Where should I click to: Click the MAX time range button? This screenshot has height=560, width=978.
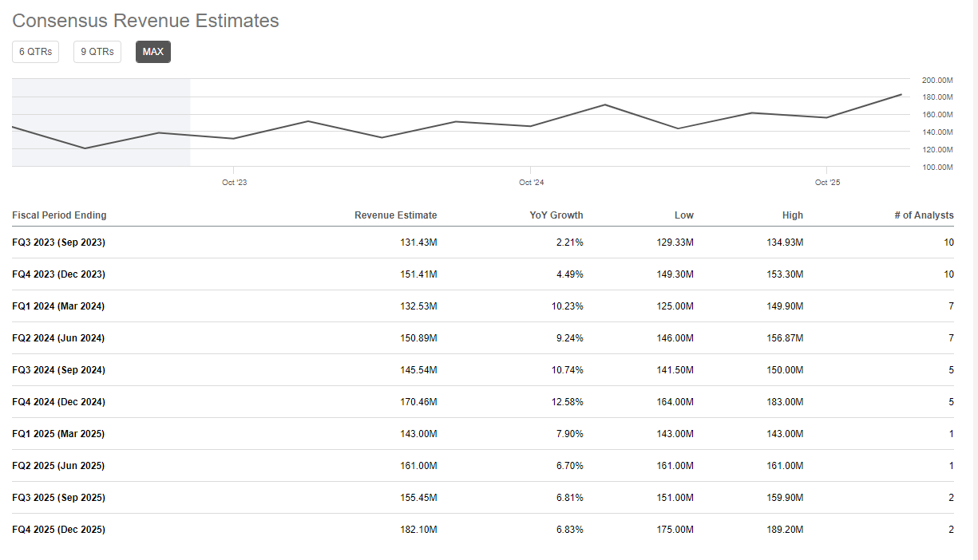click(152, 51)
